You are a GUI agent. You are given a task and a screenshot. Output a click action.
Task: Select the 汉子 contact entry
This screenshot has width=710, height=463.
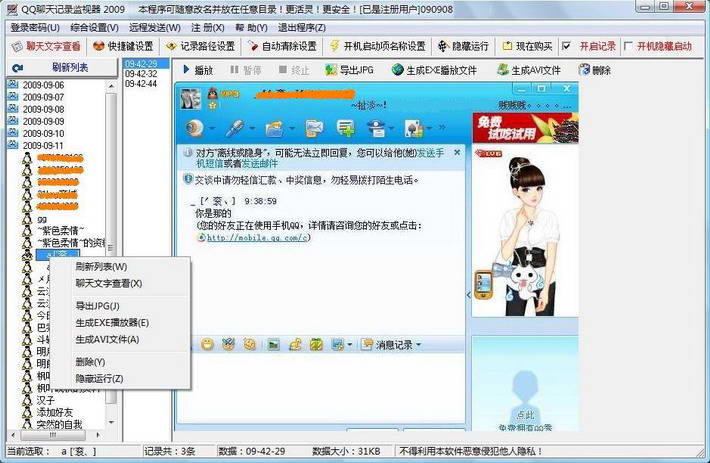(x=45, y=401)
